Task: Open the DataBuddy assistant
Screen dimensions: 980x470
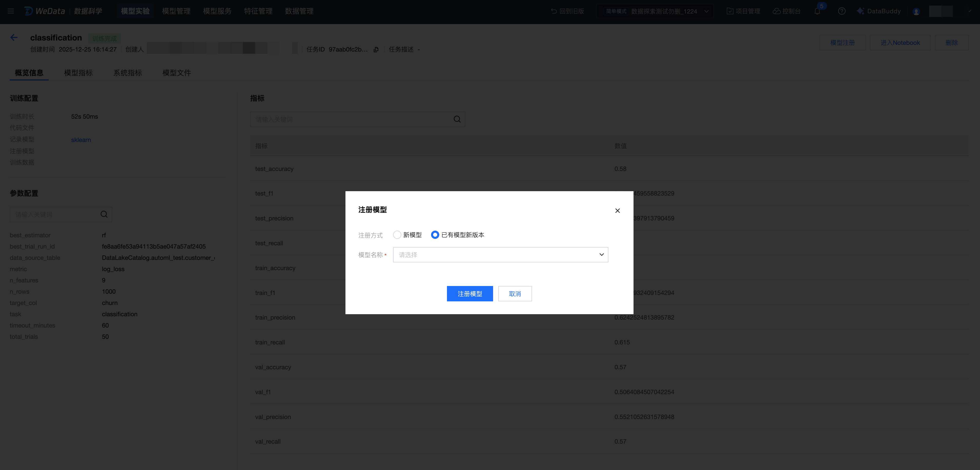Action: point(879,11)
